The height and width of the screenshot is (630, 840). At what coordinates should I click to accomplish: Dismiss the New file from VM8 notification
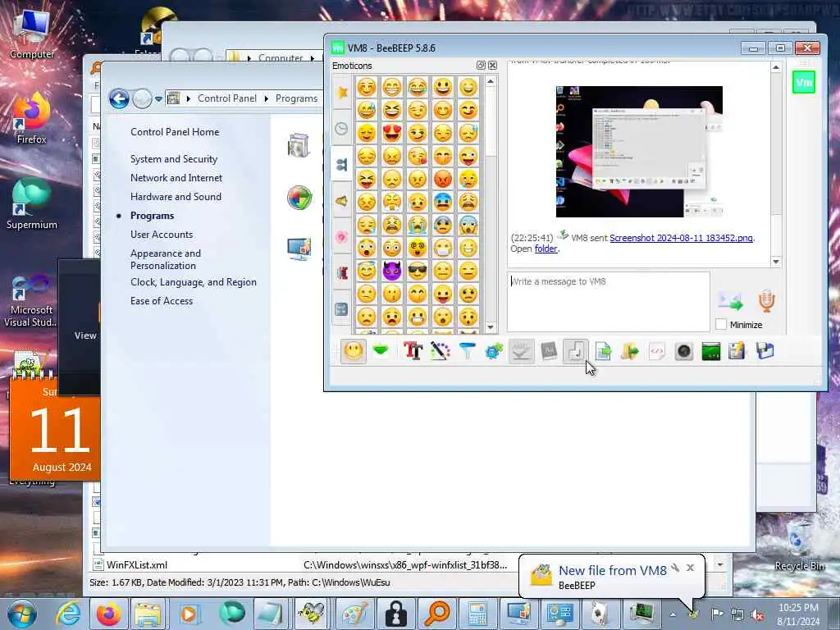[690, 568]
